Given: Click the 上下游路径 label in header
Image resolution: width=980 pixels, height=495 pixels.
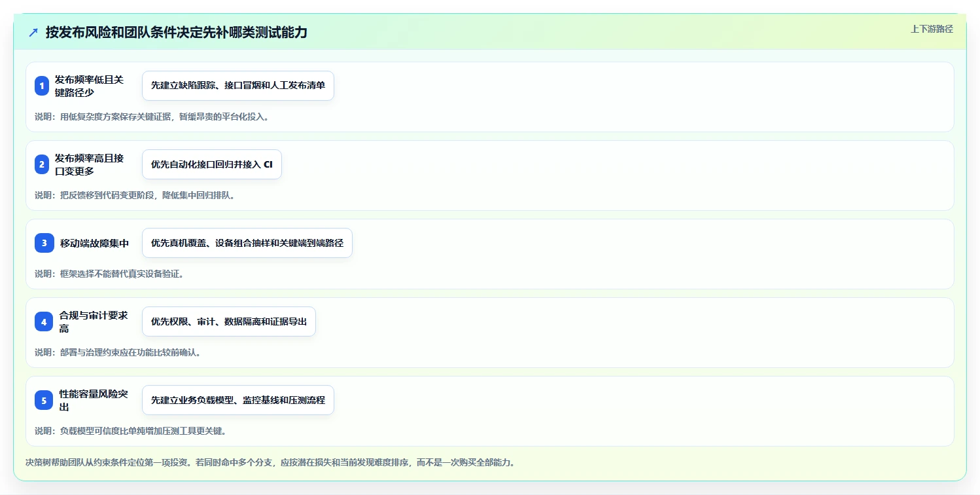Looking at the screenshot, I should tap(932, 29).
